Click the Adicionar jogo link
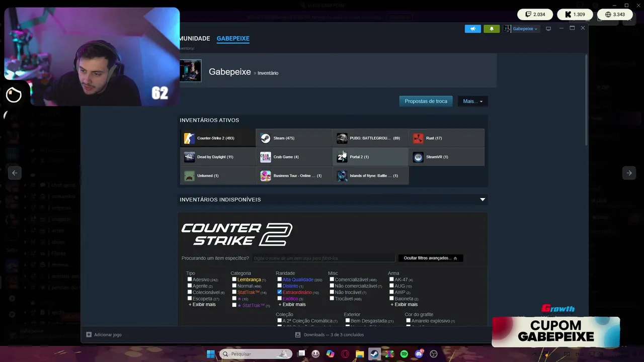This screenshot has width=644, height=362. click(108, 335)
